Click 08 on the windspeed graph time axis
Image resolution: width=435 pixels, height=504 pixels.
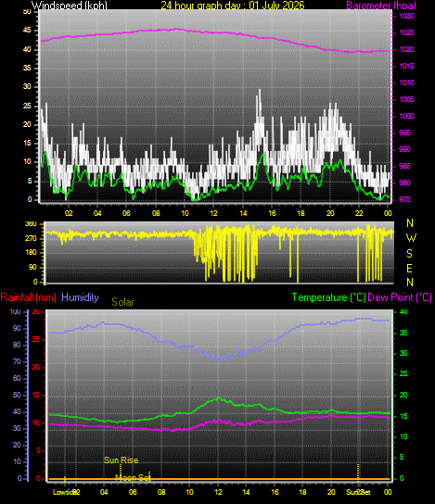point(156,213)
